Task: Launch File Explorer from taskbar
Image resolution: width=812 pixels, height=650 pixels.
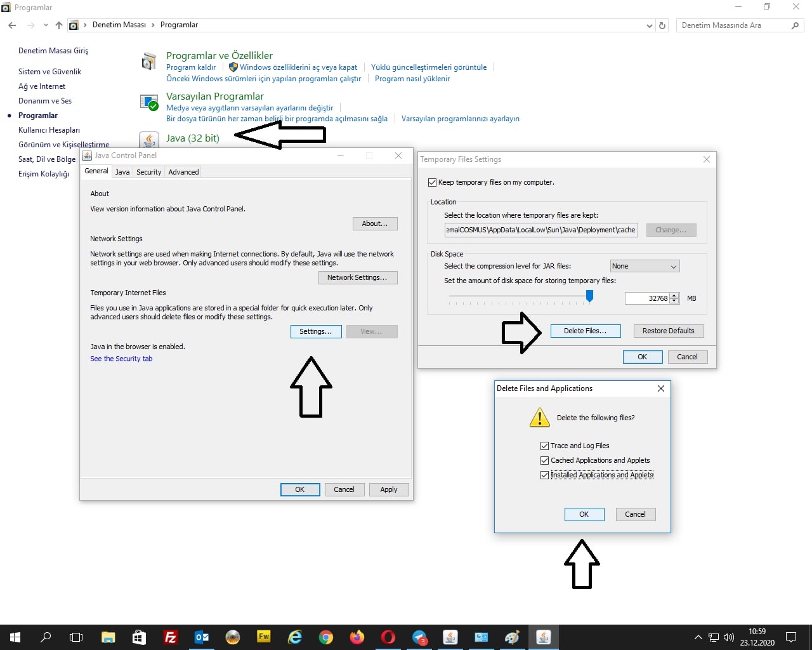Action: click(x=108, y=637)
